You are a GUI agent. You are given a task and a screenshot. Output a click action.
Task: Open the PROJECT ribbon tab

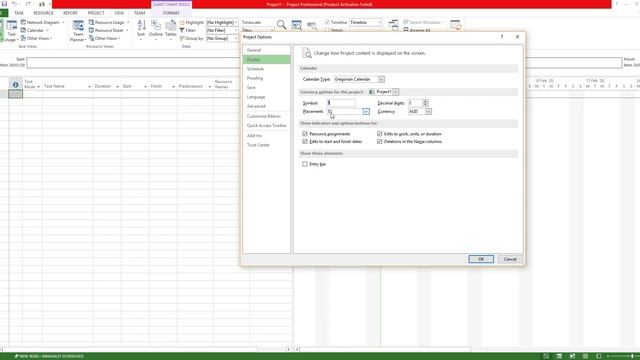96,13
